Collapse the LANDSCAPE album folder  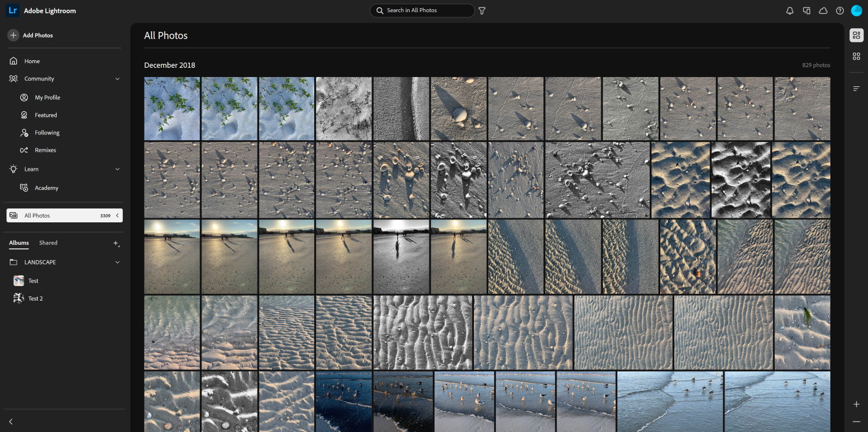[x=117, y=262]
